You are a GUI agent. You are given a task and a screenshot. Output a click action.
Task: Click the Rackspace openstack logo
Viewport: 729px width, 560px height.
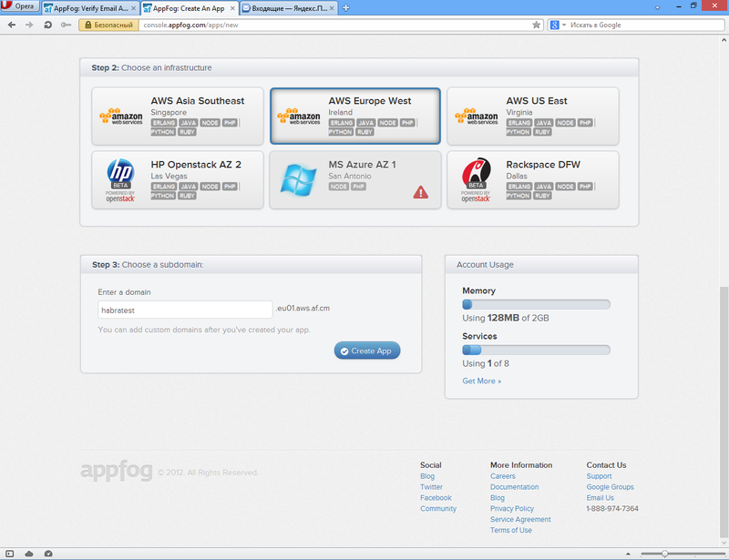pyautogui.click(x=476, y=180)
